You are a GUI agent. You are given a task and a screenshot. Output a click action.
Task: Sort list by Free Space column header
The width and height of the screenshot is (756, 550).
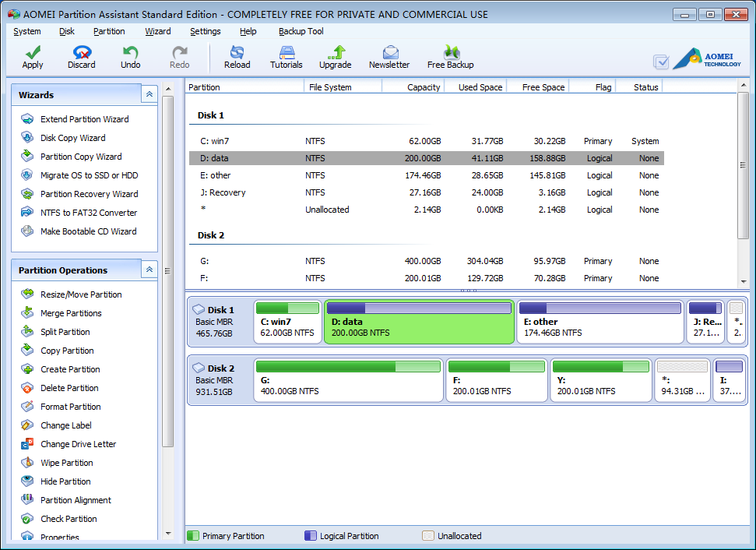[x=543, y=87]
